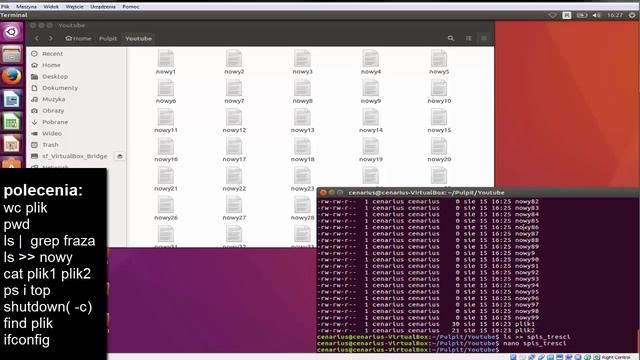Open the nowy1 file icon
640x360 pixels.
166,58
